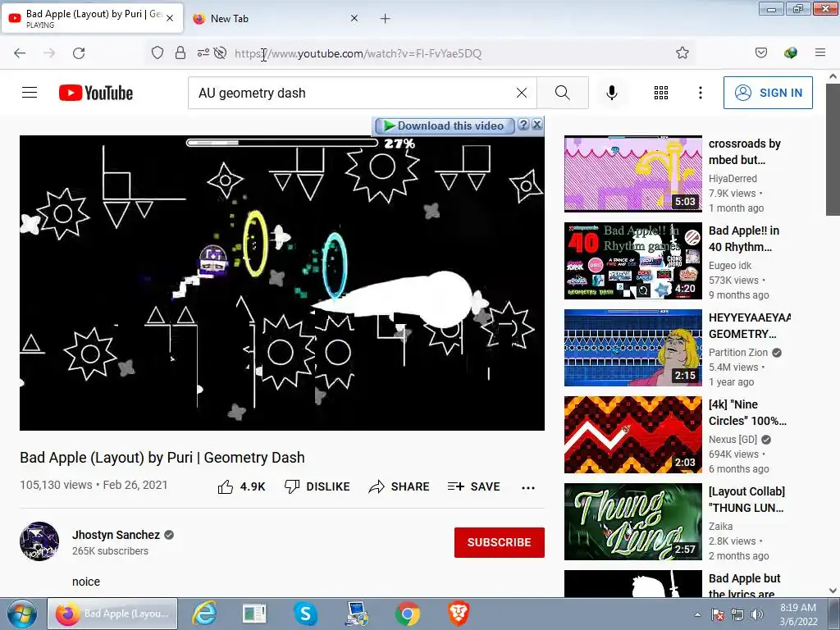The height and width of the screenshot is (630, 840).
Task: Open the tracking protection shield icon
Action: pos(157,52)
